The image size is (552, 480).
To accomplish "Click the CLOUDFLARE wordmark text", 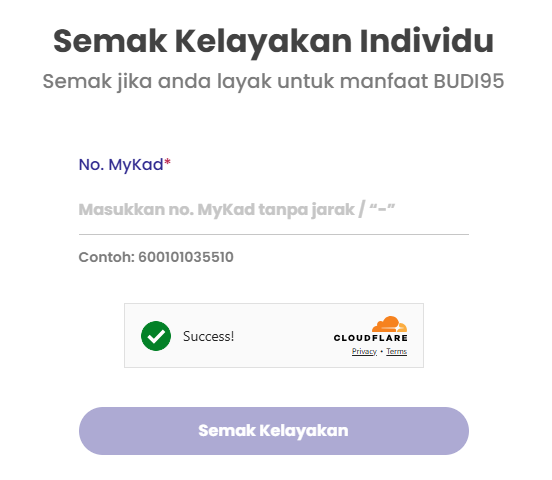I will click(371, 338).
